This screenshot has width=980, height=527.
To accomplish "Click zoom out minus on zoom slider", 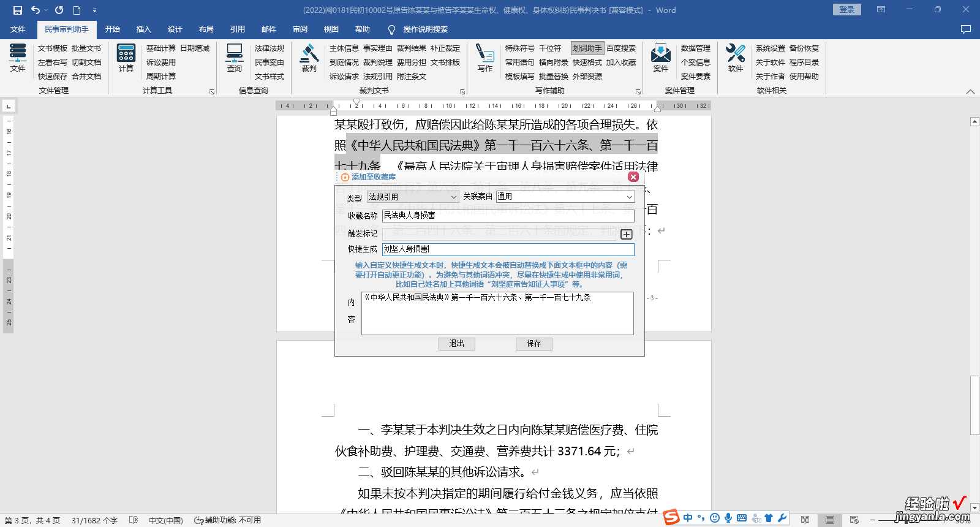I will 872,520.
